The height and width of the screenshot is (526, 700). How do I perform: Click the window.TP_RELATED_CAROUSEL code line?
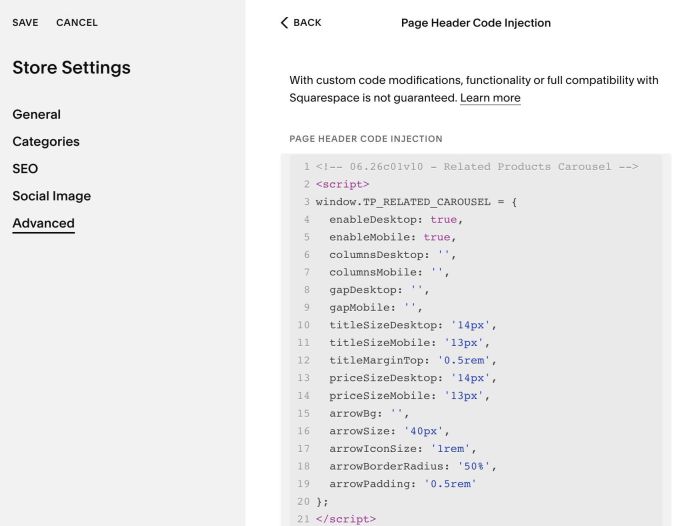click(416, 202)
